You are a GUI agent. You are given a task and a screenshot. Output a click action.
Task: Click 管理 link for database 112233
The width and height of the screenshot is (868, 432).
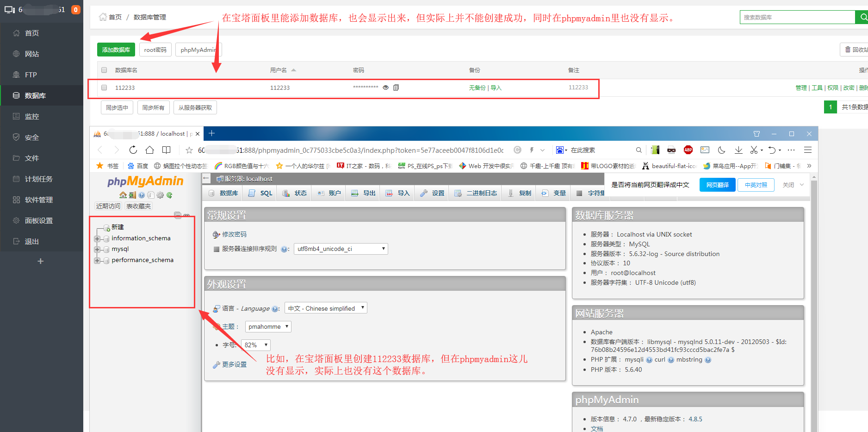[801, 88]
